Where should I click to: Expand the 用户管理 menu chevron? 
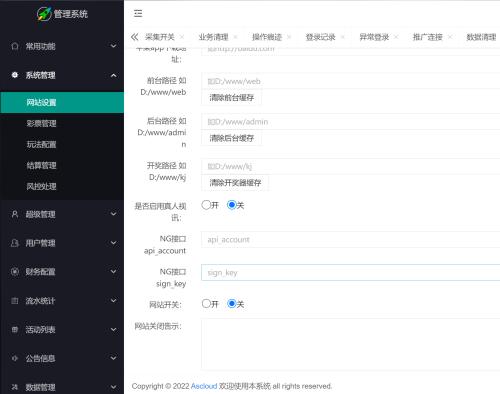114,243
